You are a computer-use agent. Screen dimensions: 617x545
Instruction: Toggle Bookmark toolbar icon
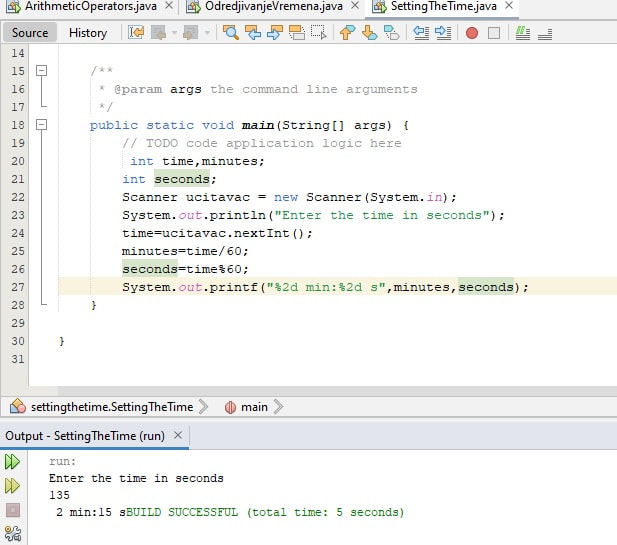(392, 33)
